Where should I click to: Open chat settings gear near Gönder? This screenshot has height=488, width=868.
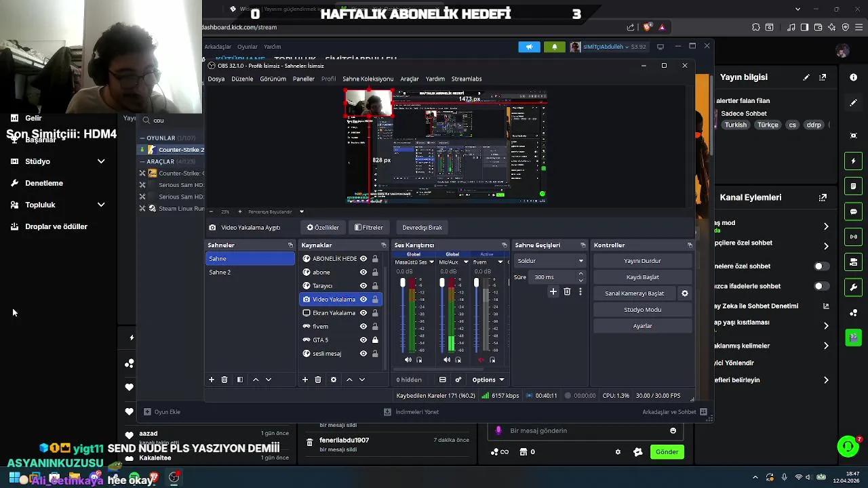pos(618,452)
